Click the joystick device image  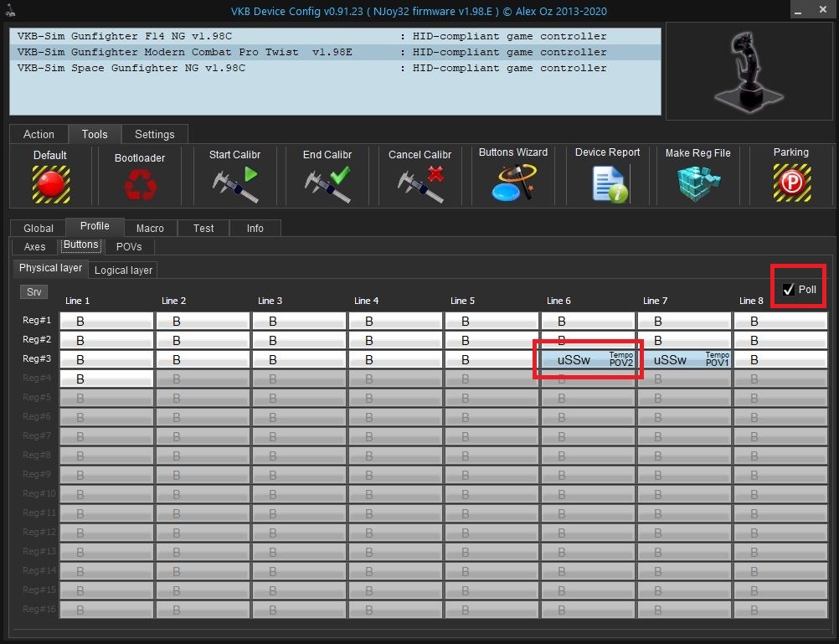(x=749, y=70)
